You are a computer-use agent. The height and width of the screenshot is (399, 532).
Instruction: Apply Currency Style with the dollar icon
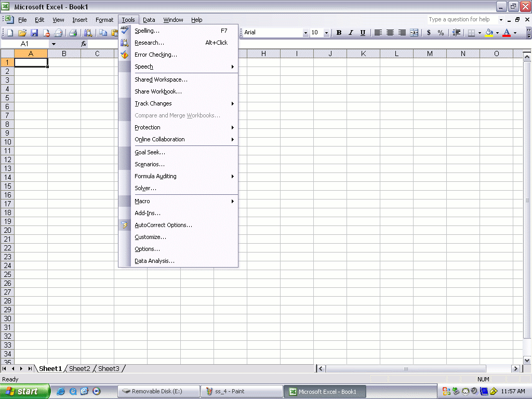click(x=429, y=33)
